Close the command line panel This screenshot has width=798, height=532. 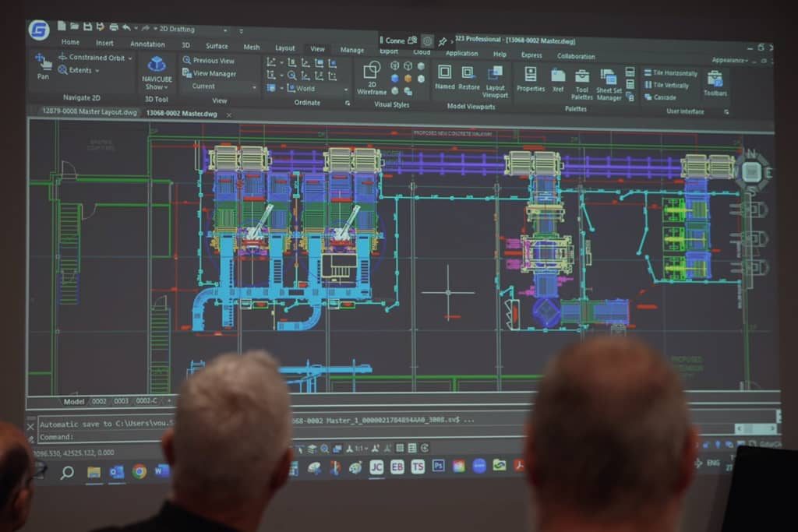point(30,427)
